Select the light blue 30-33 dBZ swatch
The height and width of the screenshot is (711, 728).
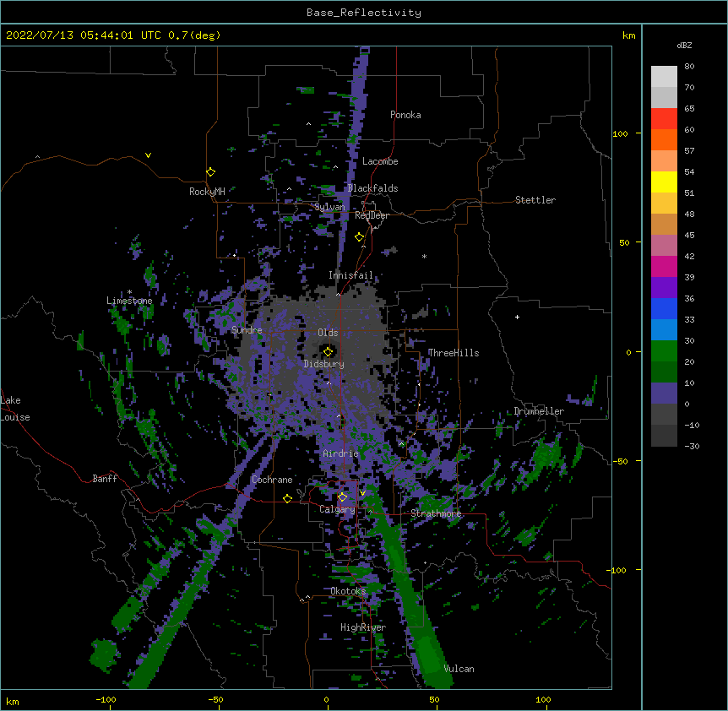tap(664, 329)
